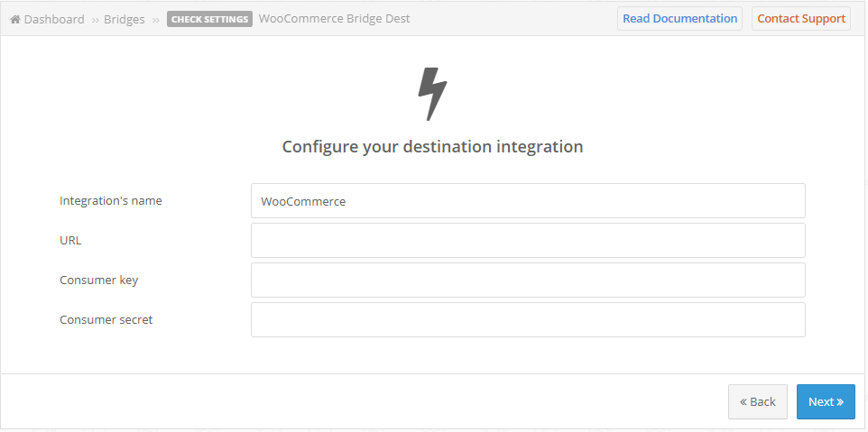Click the CHECK SETTINGS badge
The image size is (868, 432).
tap(209, 19)
